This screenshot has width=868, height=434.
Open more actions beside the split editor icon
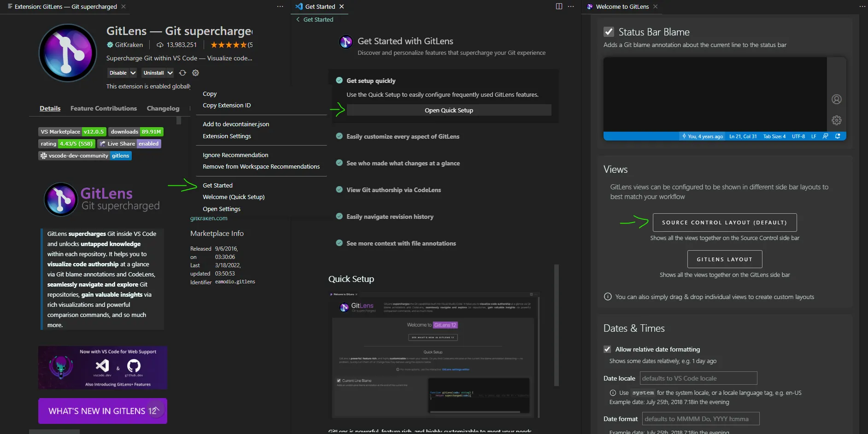571,6
